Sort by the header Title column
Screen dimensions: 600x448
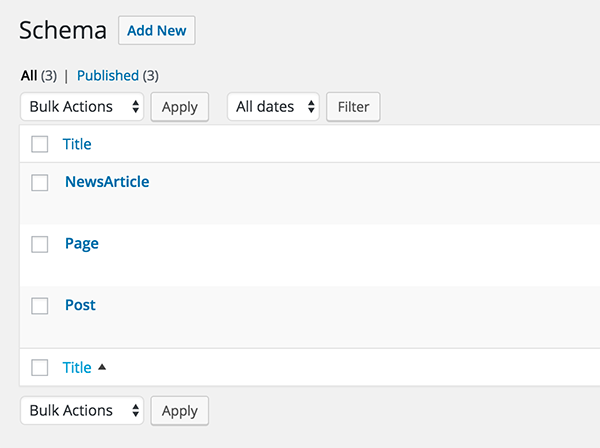(x=77, y=144)
